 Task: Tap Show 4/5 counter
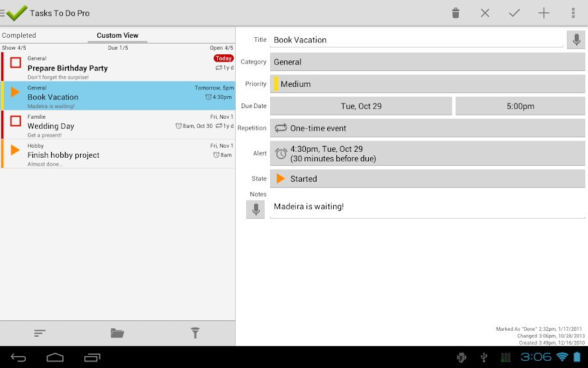click(14, 48)
